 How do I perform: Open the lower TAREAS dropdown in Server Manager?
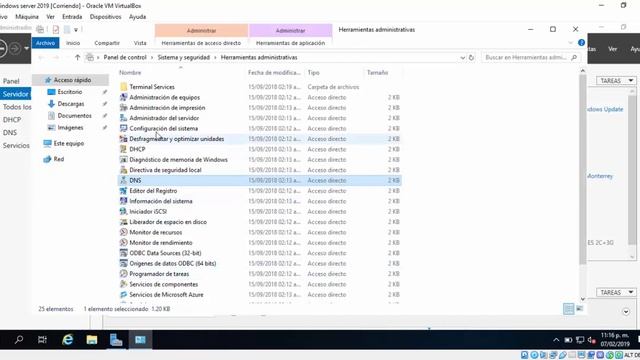pyautogui.click(x=616, y=292)
